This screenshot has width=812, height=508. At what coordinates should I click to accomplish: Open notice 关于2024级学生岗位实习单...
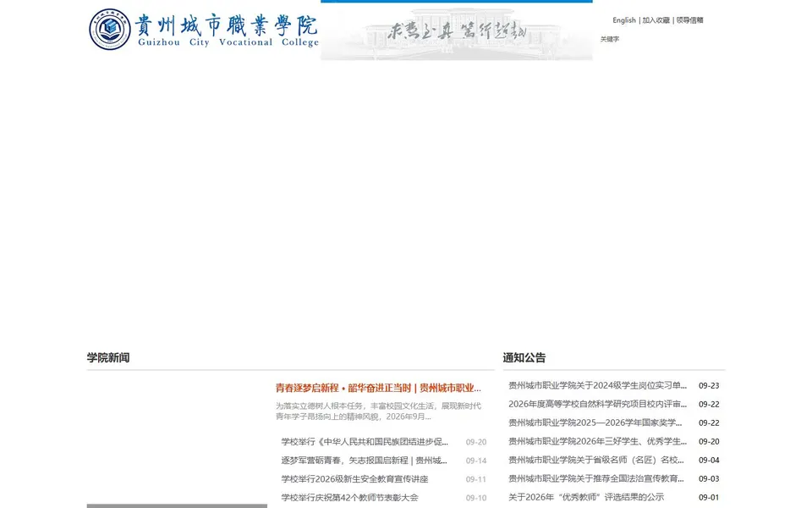click(598, 385)
